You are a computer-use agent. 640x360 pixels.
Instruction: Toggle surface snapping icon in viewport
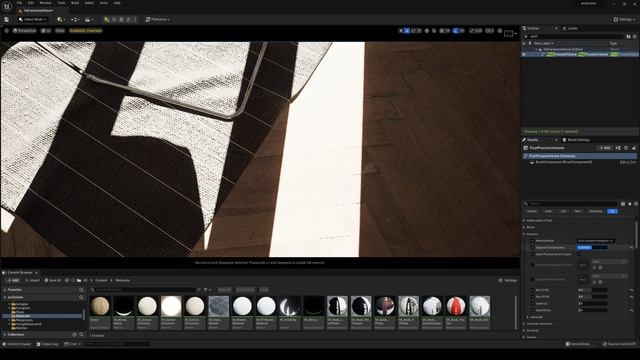434,31
